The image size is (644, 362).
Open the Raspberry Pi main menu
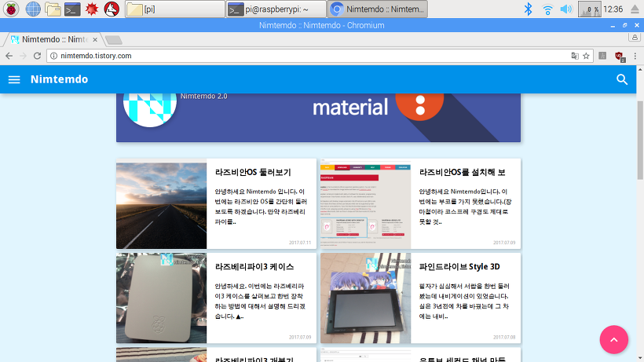[11, 9]
